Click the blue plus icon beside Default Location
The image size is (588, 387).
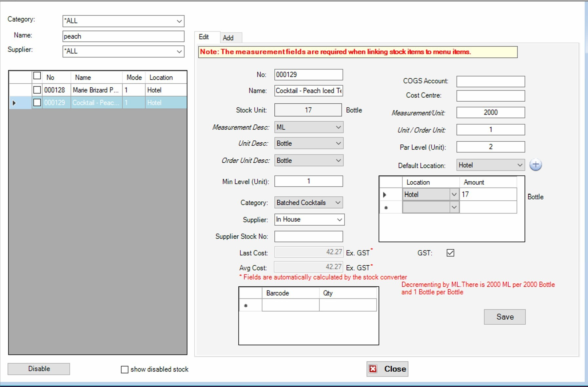click(536, 165)
